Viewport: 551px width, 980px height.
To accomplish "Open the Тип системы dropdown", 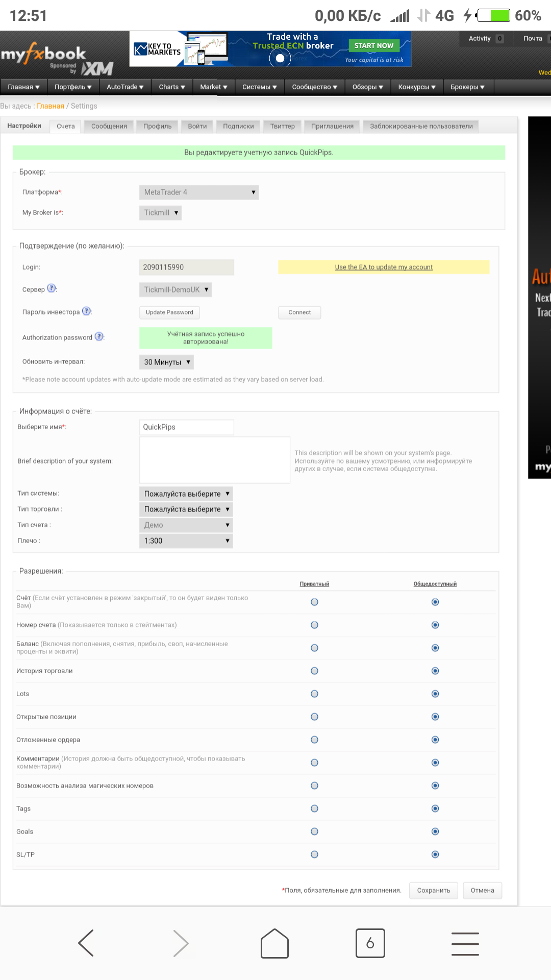I will tap(186, 494).
